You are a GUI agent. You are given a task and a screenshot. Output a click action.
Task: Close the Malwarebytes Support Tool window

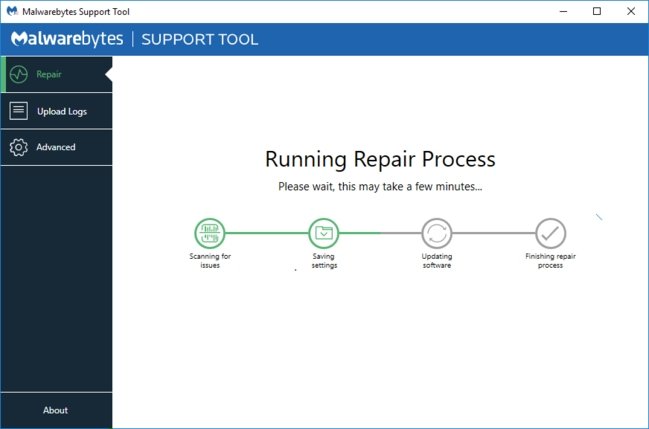[x=631, y=11]
